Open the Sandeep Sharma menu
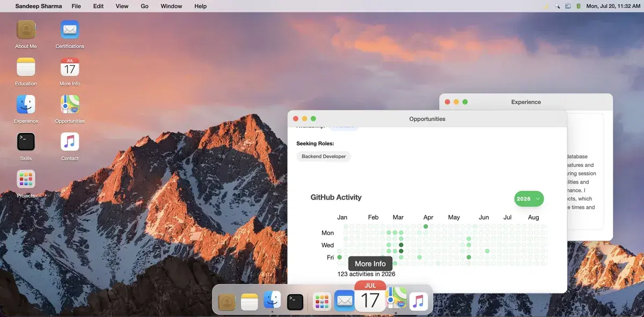 pyautogui.click(x=38, y=6)
